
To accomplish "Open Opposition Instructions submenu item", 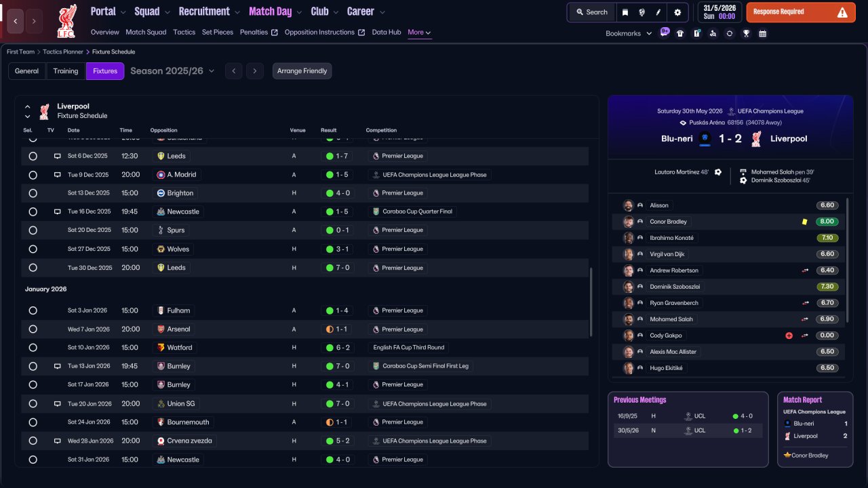I will tap(319, 33).
